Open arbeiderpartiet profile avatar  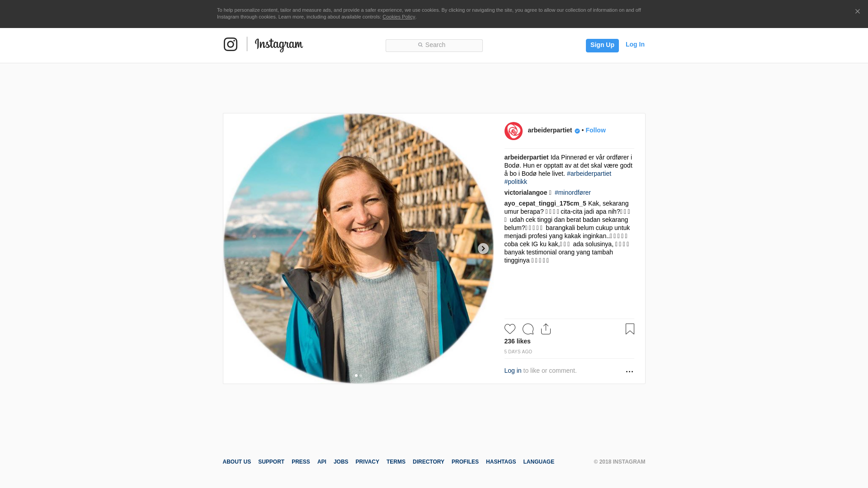(513, 131)
